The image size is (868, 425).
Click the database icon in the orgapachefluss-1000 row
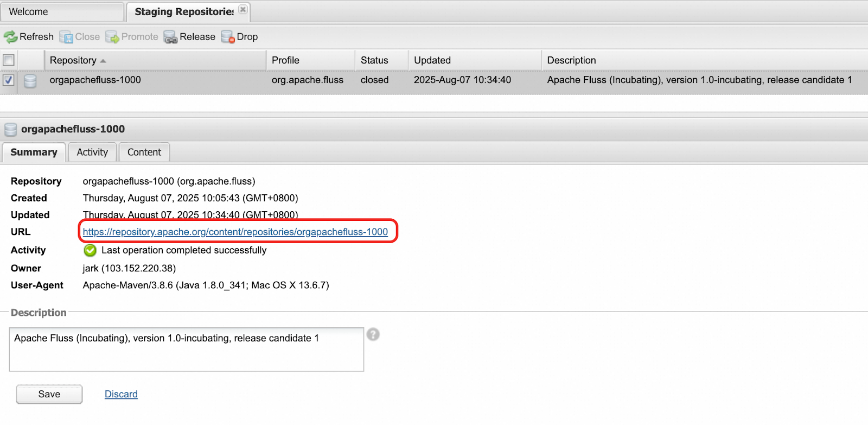(30, 81)
